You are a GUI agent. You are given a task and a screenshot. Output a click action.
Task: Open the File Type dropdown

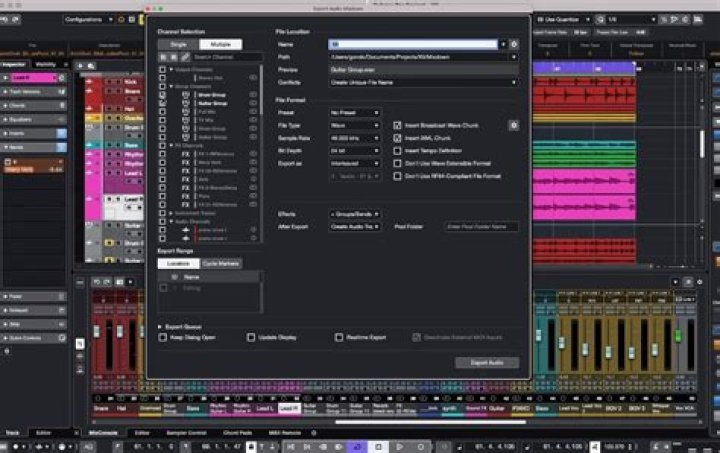(x=354, y=125)
